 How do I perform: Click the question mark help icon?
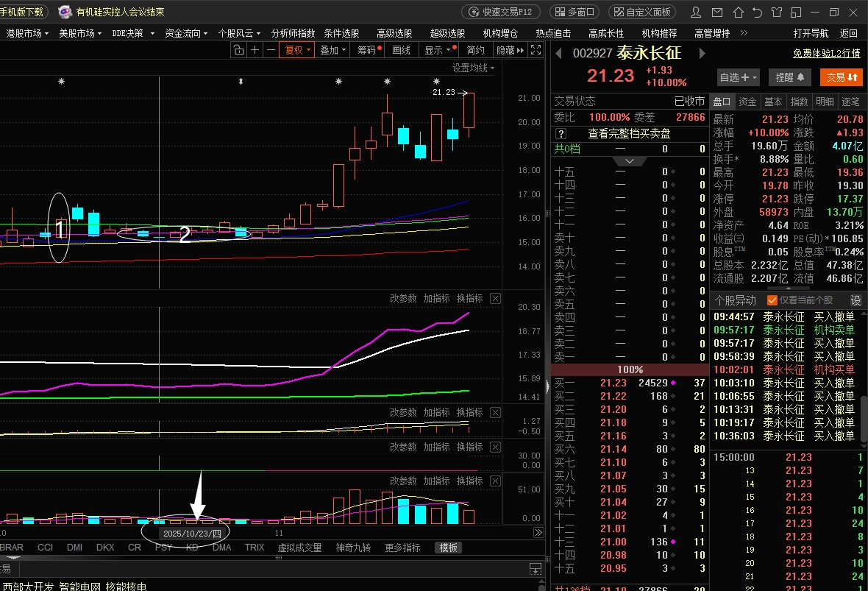561,133
